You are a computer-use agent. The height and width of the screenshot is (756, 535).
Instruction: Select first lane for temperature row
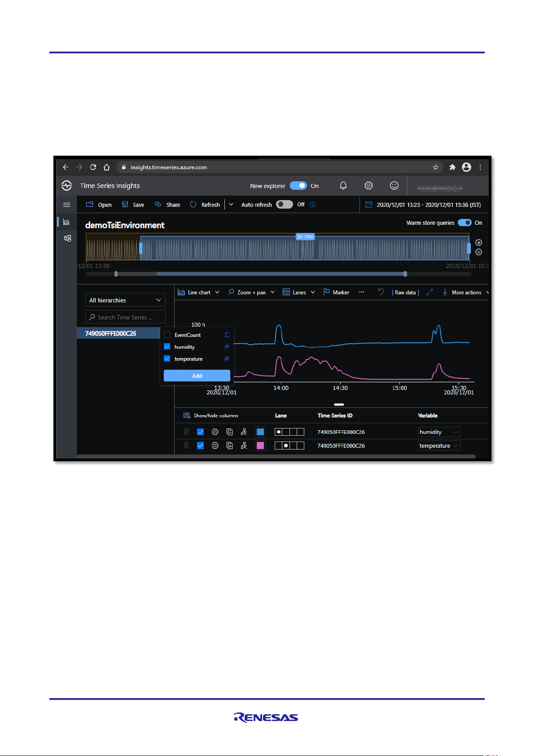(x=278, y=446)
